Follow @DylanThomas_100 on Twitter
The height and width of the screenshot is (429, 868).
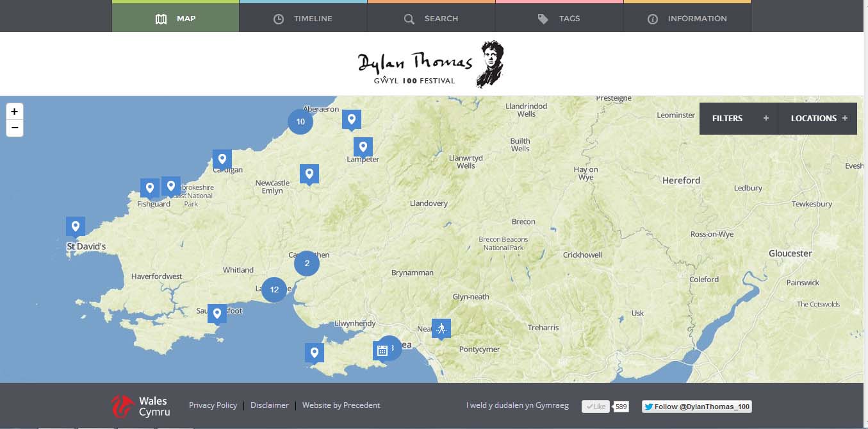pos(696,407)
